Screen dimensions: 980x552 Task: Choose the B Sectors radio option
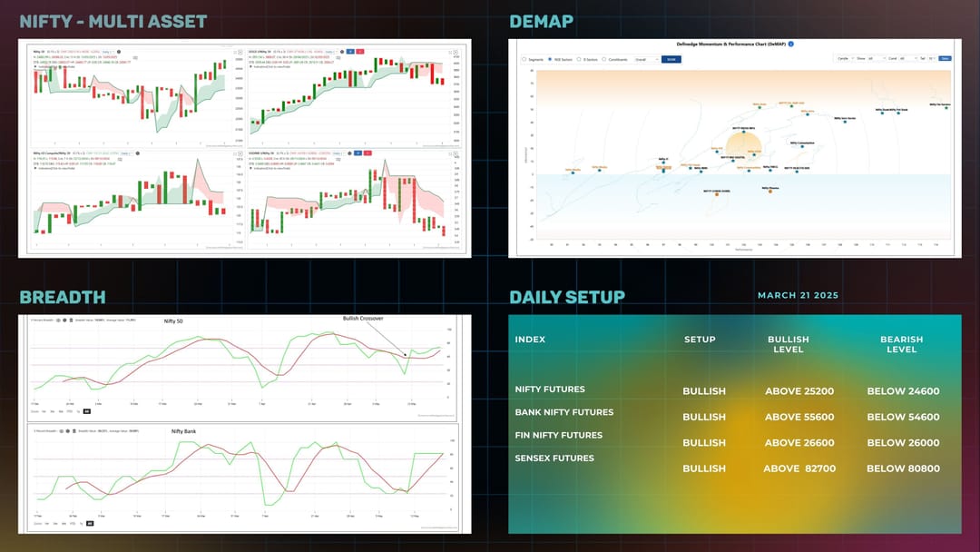[x=579, y=59]
